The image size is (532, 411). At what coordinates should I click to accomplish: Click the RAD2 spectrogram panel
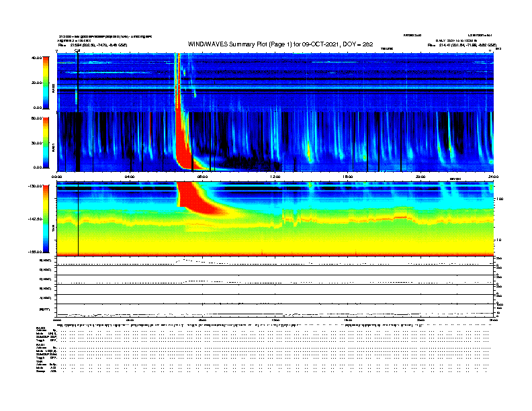click(x=275, y=82)
